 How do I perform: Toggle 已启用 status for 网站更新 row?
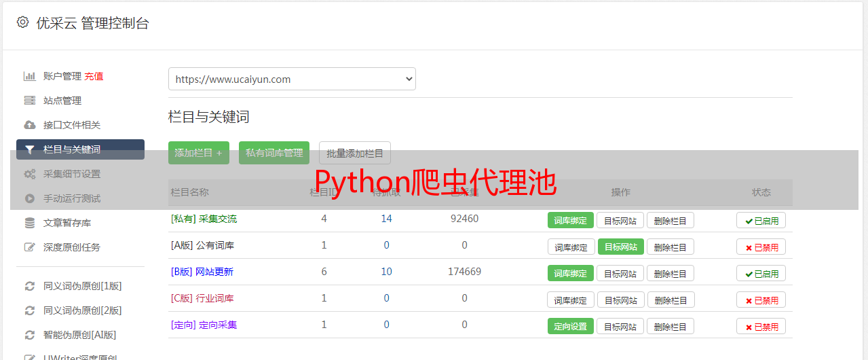761,273
